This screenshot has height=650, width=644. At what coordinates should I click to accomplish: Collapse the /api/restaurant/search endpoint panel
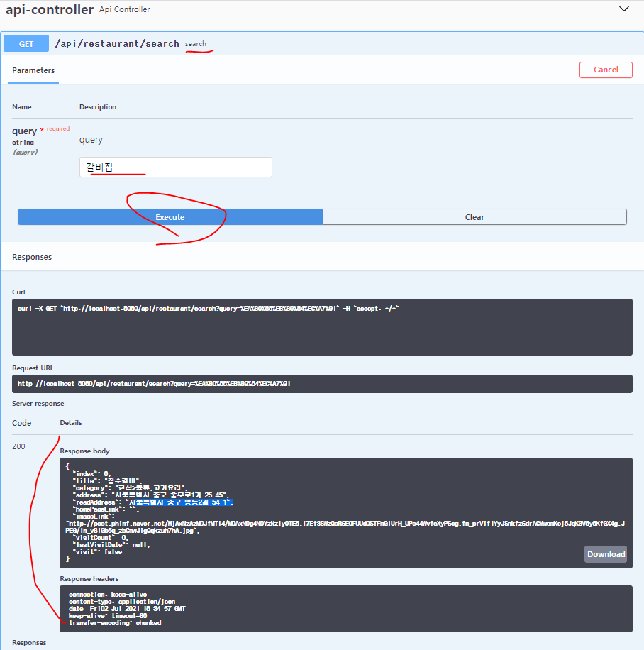pos(355,43)
